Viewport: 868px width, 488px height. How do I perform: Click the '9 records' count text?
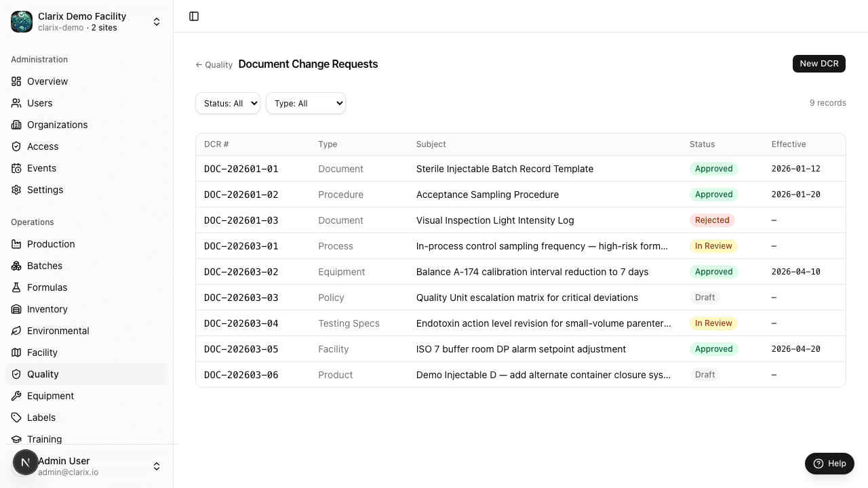[x=828, y=103]
